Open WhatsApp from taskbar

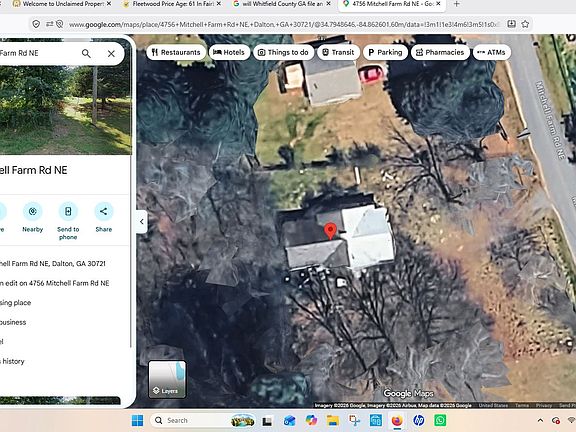440,420
